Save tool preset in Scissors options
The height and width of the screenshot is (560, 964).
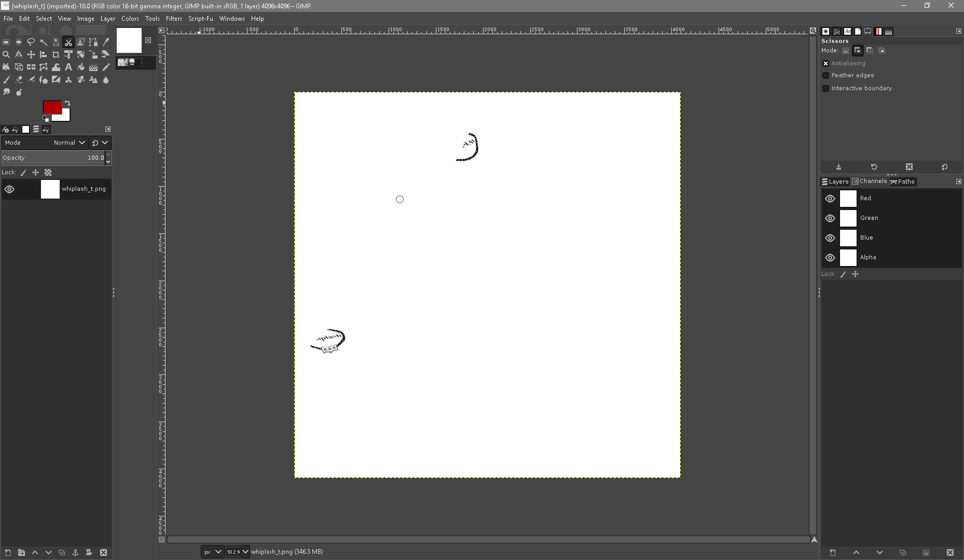pyautogui.click(x=838, y=167)
